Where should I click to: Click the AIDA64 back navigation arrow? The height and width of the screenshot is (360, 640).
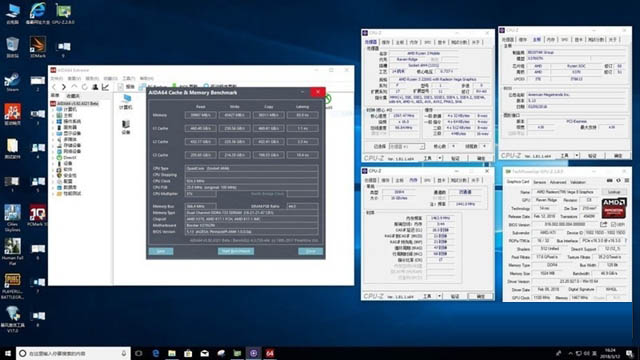point(54,87)
